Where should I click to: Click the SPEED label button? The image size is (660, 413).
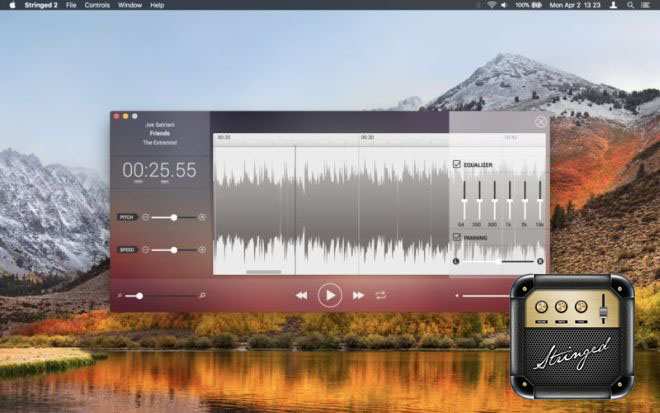pyautogui.click(x=127, y=249)
